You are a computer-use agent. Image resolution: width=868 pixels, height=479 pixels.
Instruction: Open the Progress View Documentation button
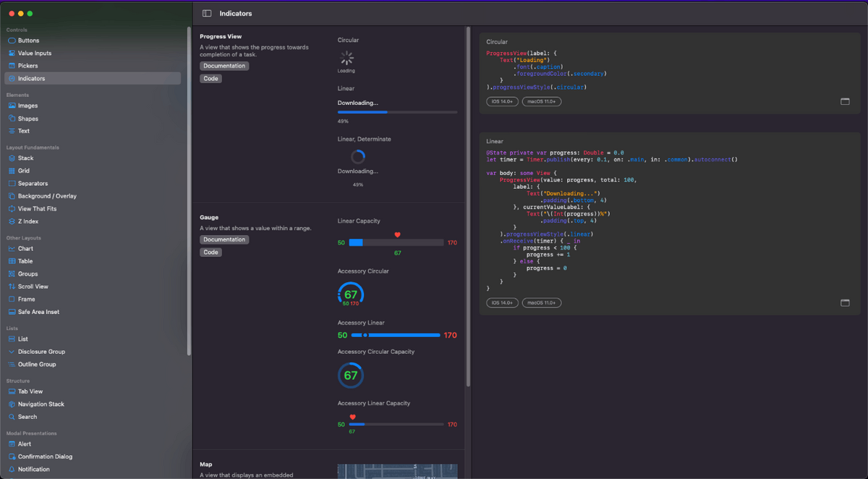click(224, 65)
